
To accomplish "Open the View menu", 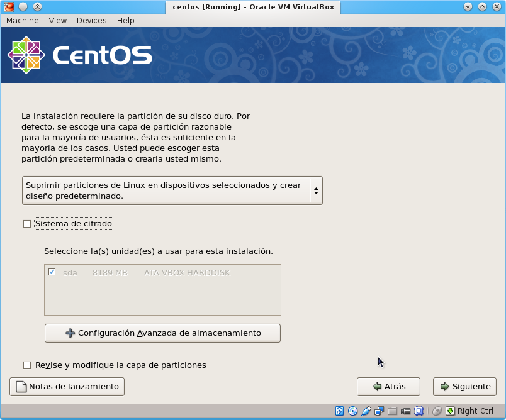I will (x=58, y=20).
